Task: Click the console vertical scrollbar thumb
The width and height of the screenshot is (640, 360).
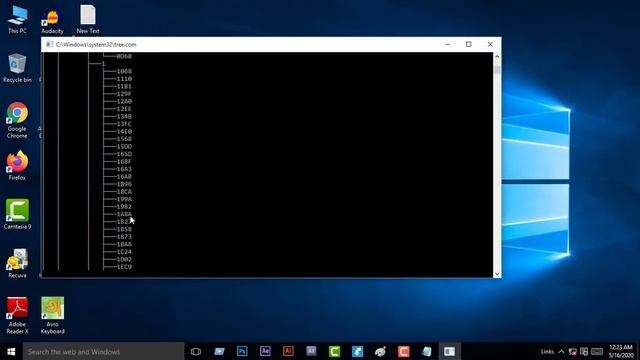Action: click(497, 70)
